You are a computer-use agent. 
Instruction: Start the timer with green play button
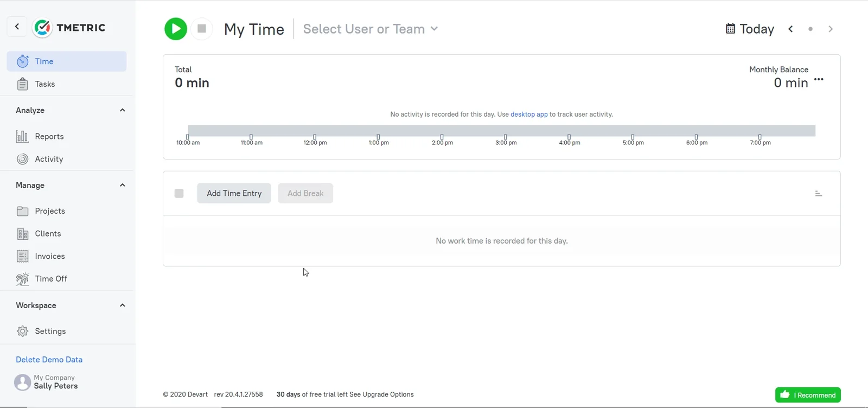coord(176,29)
